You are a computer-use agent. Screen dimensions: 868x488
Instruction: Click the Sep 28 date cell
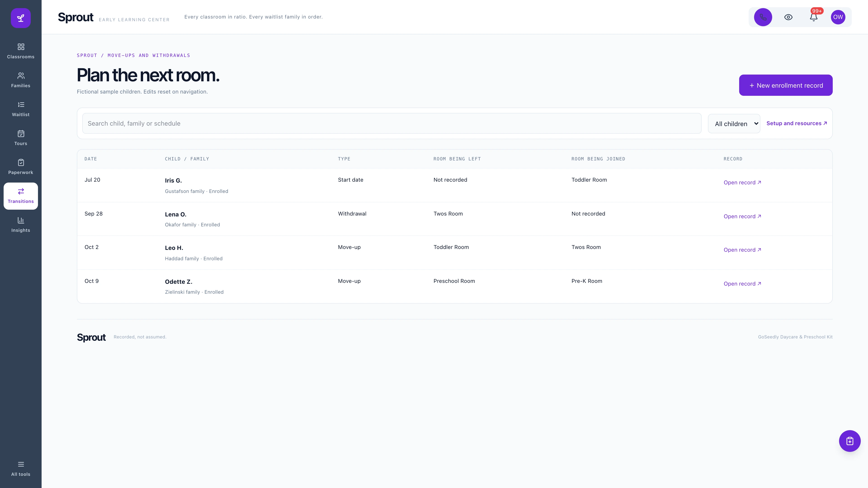point(93,213)
